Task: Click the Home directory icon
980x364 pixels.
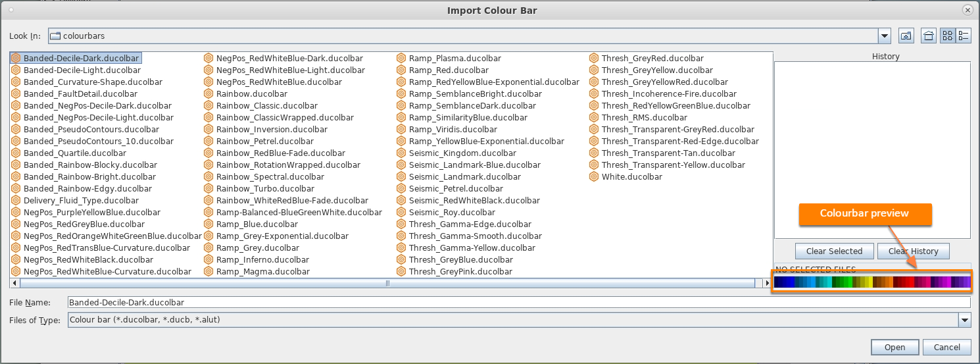Action: (x=929, y=36)
